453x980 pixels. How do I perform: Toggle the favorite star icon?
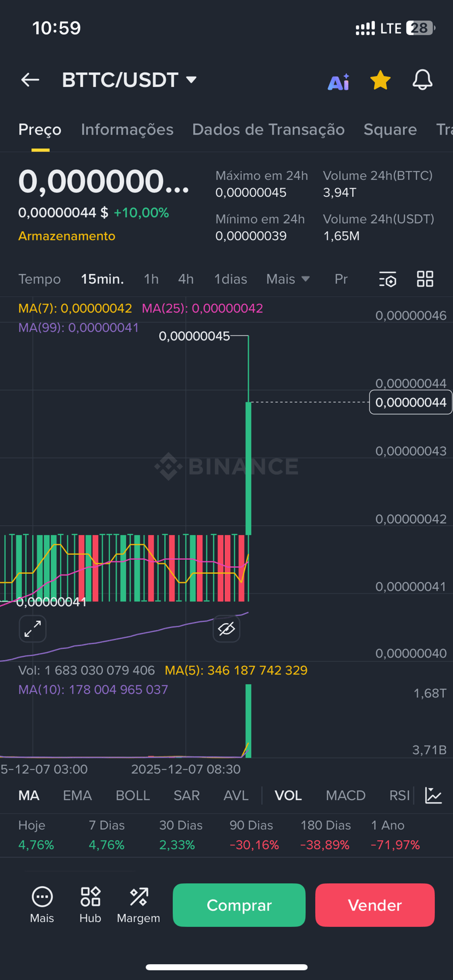tap(380, 80)
